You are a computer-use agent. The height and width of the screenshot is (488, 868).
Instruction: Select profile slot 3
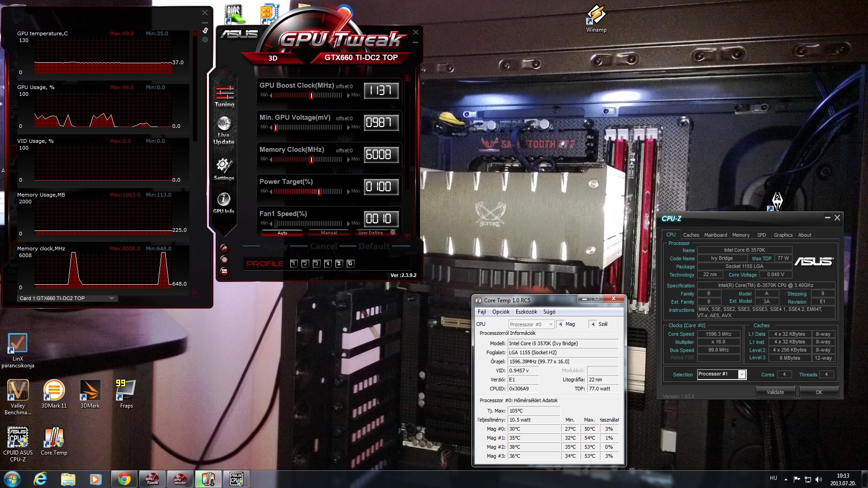point(316,263)
